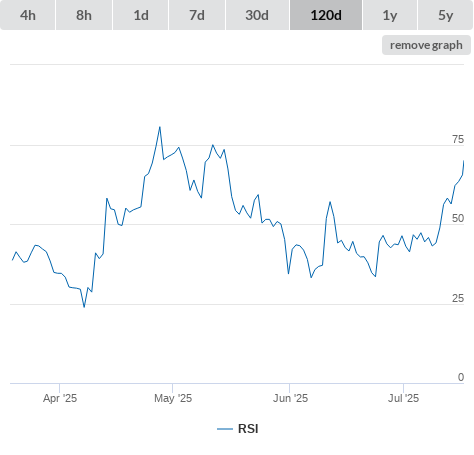The height and width of the screenshot is (455, 474).
Task: Click the RSI low point below 25
Action: pyautogui.click(x=84, y=307)
